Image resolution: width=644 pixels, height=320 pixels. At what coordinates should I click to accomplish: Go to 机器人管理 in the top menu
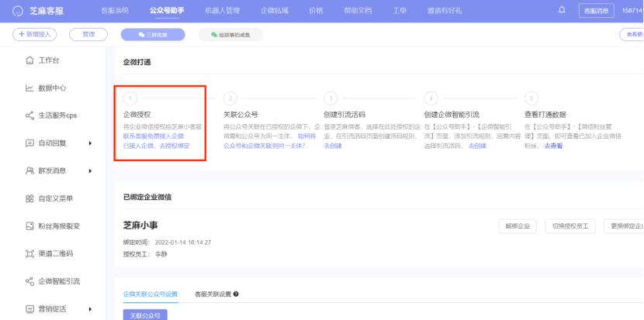pos(222,11)
